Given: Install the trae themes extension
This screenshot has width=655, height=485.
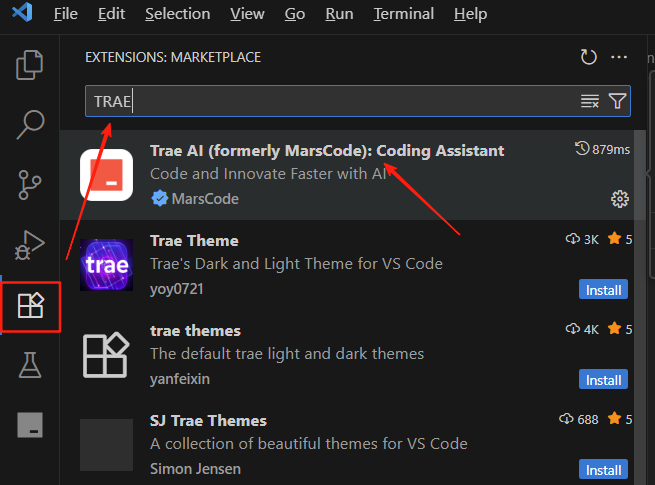Looking at the screenshot, I should 603,379.
